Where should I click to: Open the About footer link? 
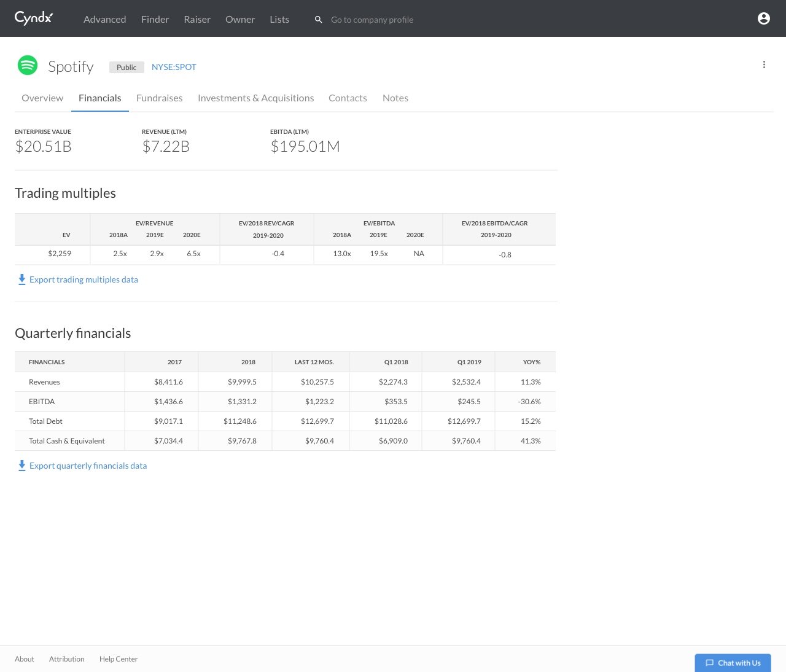tap(25, 659)
